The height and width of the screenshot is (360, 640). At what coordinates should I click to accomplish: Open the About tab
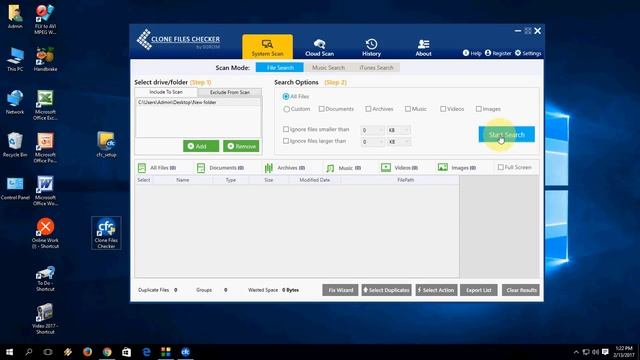click(x=423, y=47)
